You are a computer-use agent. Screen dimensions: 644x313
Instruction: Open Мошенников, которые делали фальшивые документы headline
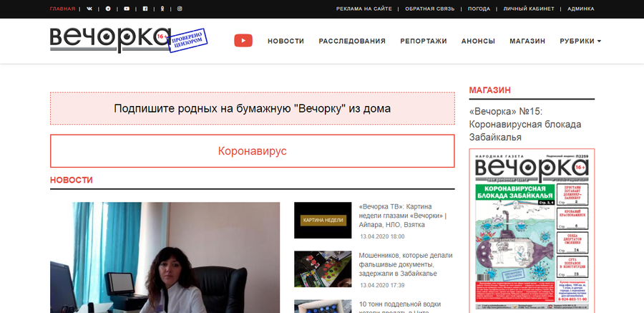[406, 264]
